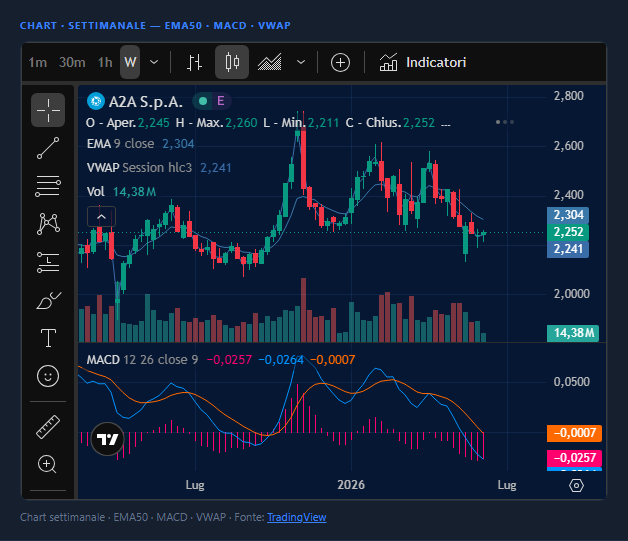Click the green market status dot
Image resolution: width=628 pixels, height=541 pixels.
click(203, 101)
